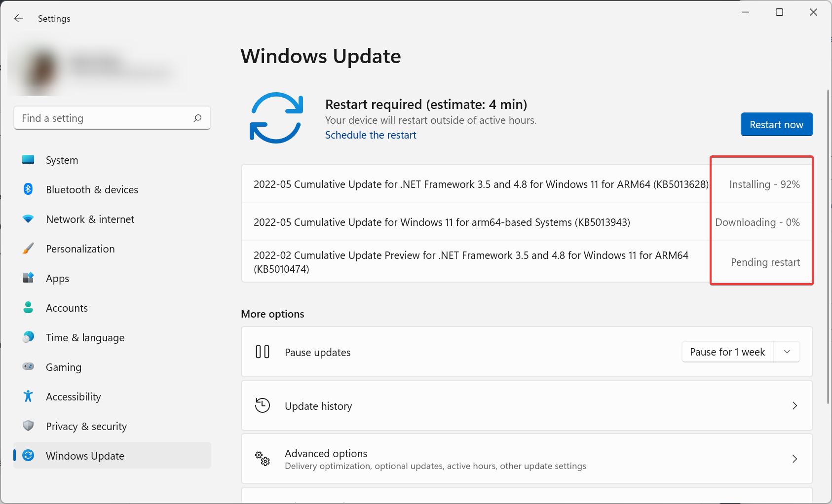Click the Find a setting search box
Image resolution: width=832 pixels, height=504 pixels.
[112, 118]
